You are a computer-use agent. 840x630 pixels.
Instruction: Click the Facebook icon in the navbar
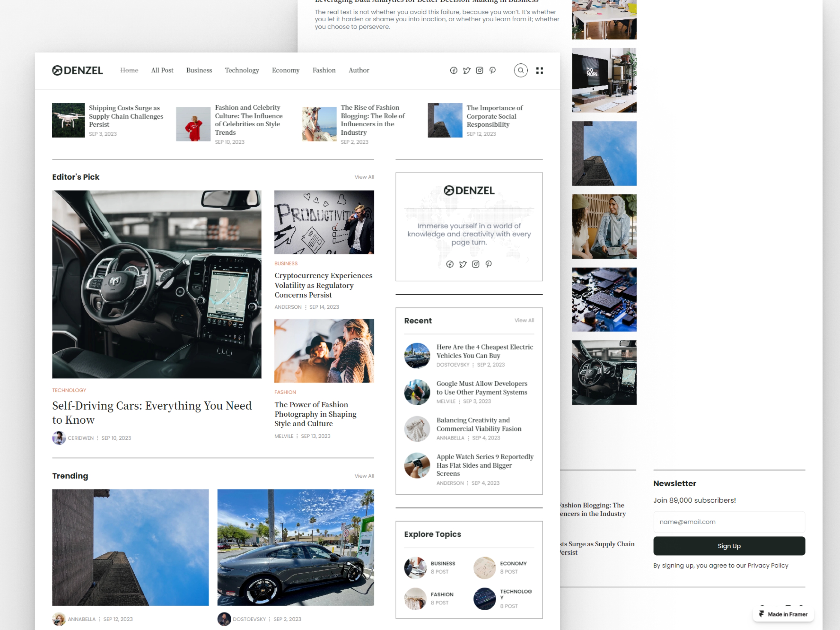tap(453, 70)
